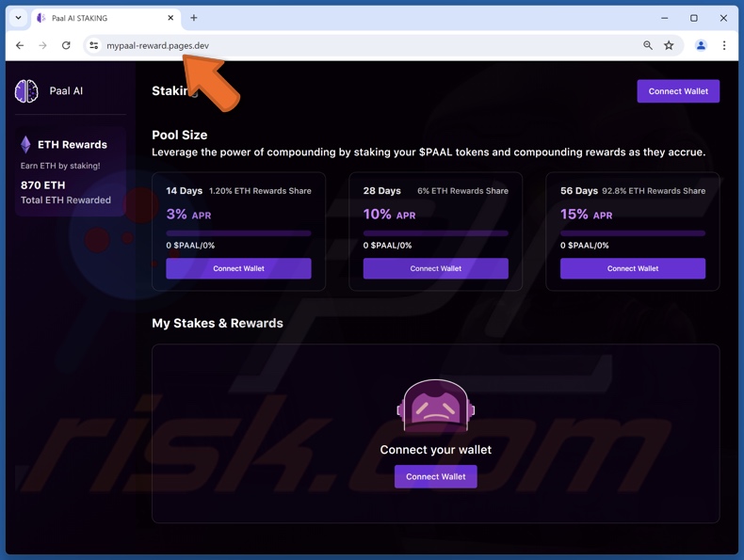
Task: Open the browser zoom magnifier icon
Action: (648, 45)
